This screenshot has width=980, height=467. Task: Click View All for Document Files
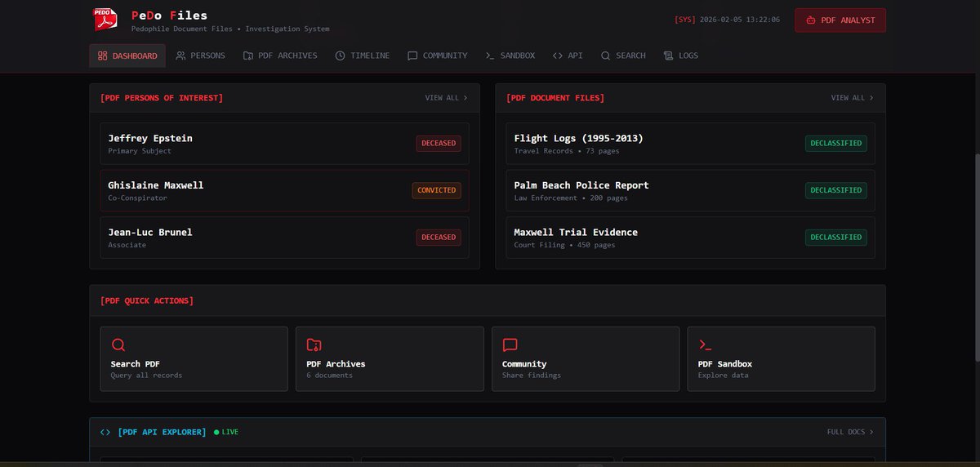(852, 98)
